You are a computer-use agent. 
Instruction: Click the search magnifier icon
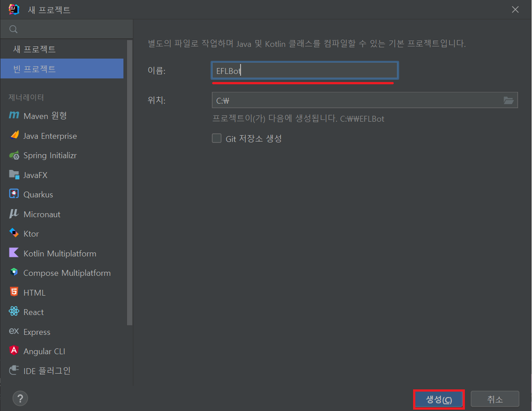14,29
